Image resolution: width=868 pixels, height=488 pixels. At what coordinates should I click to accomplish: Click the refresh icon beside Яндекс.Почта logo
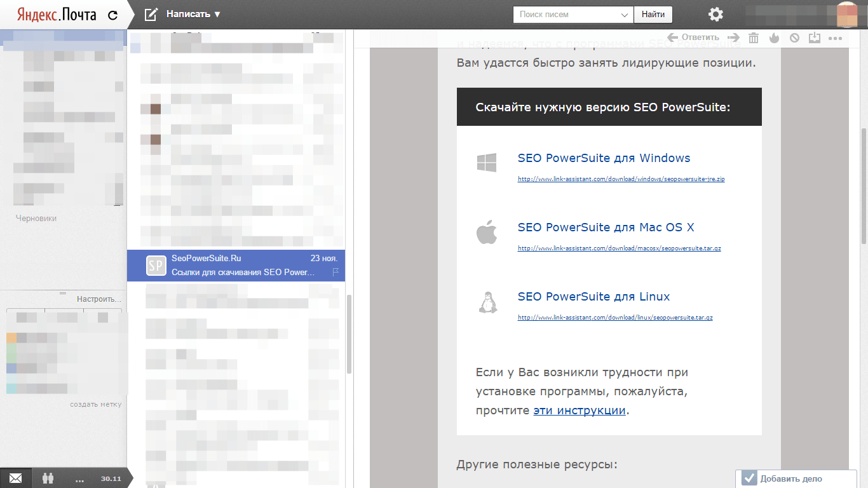[x=113, y=15]
